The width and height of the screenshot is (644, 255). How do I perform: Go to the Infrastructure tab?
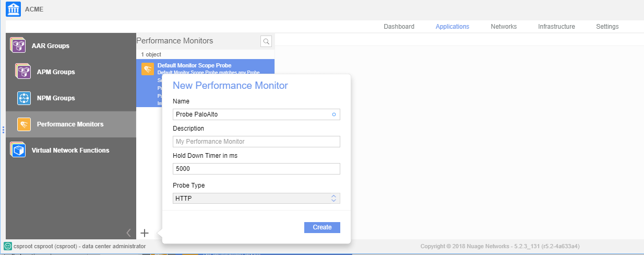556,27
